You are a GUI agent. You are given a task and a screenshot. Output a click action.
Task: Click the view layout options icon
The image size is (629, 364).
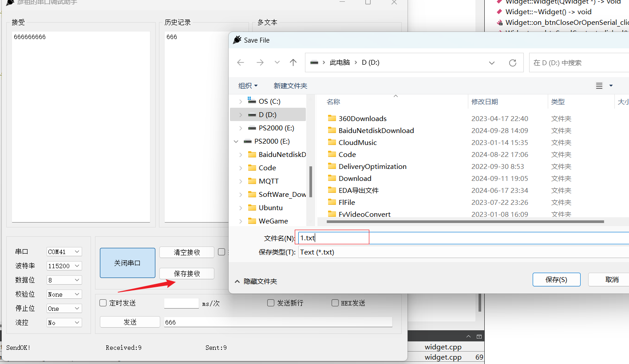[599, 86]
